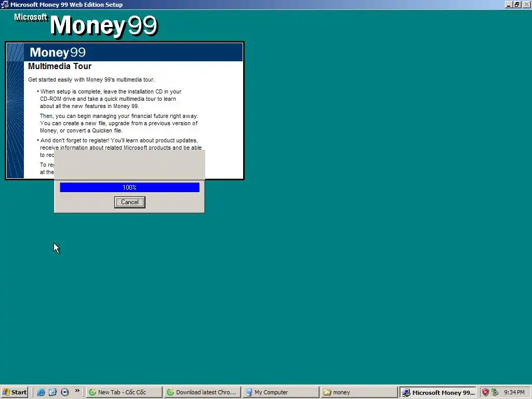Open the Windows Media Player quick launch icon
Viewport: 532px width, 399px height.
(64, 392)
